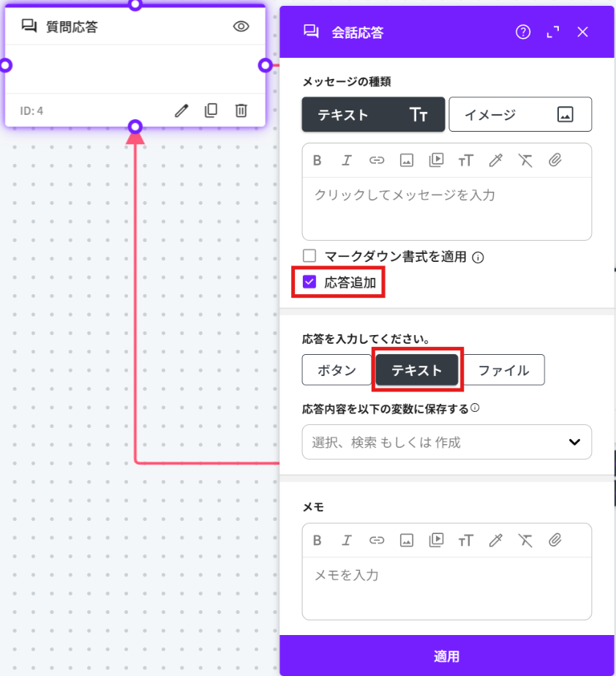Click into the メモを入力 text field
Screen dimensions: 616x676
[x=446, y=585]
